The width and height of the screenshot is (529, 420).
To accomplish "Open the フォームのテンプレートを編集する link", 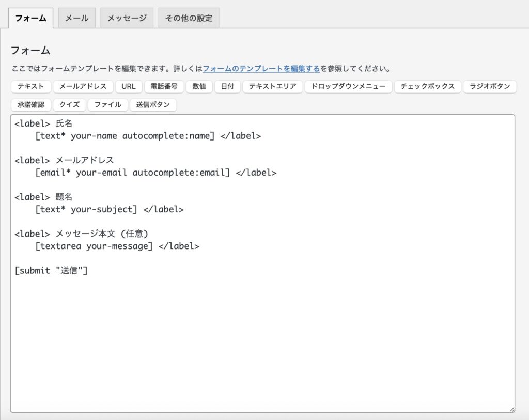I will (x=261, y=68).
